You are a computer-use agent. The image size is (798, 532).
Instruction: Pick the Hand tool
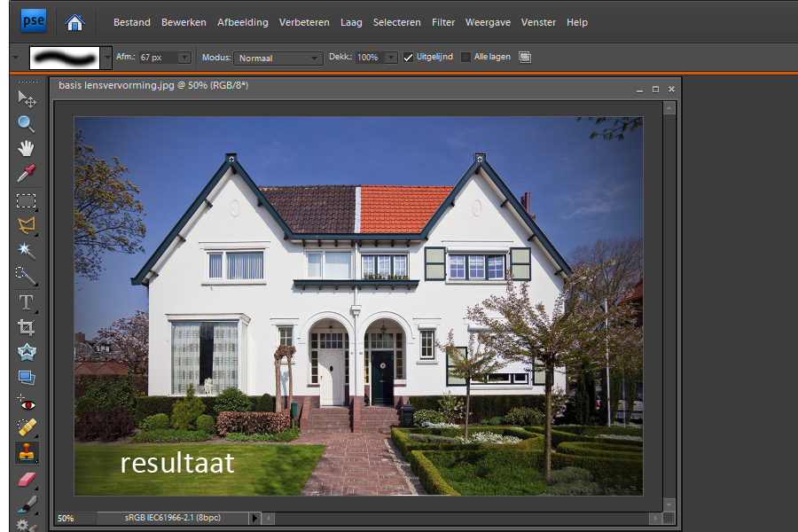27,148
